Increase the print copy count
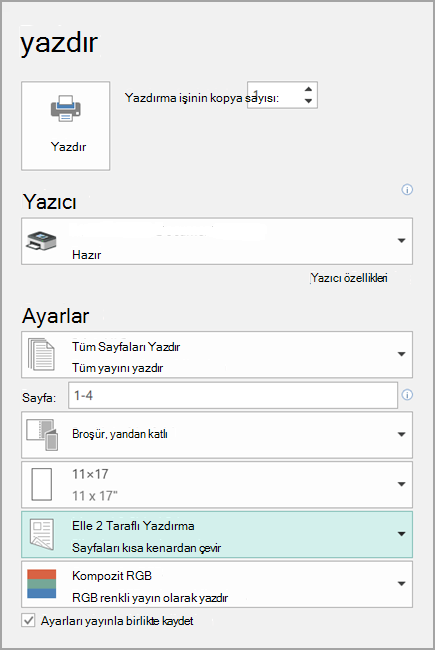435x650 pixels. [x=308, y=89]
